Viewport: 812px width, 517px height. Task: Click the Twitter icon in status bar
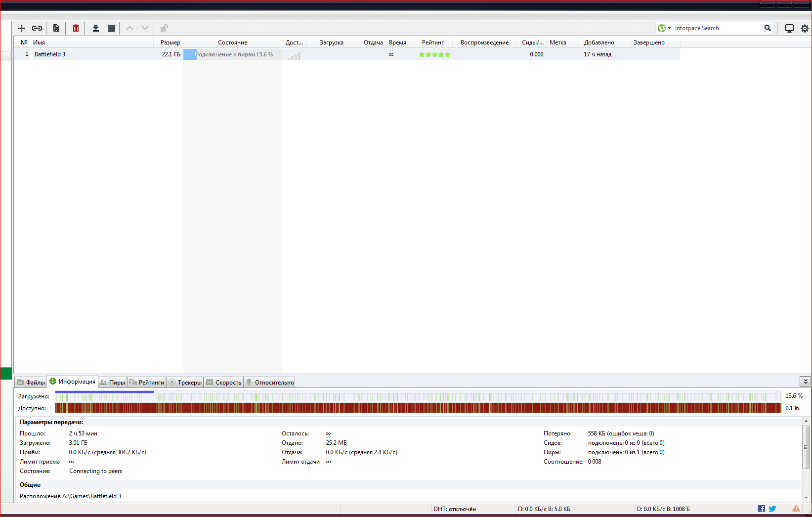click(772, 509)
